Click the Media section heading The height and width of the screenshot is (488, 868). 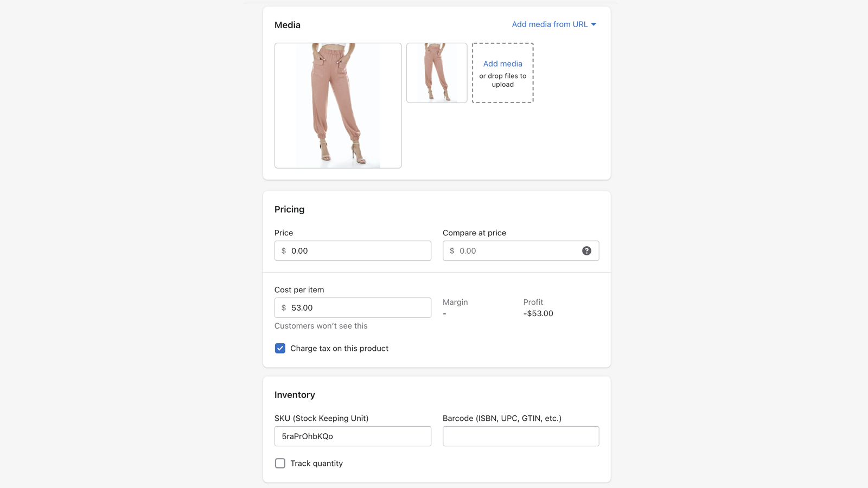click(287, 24)
